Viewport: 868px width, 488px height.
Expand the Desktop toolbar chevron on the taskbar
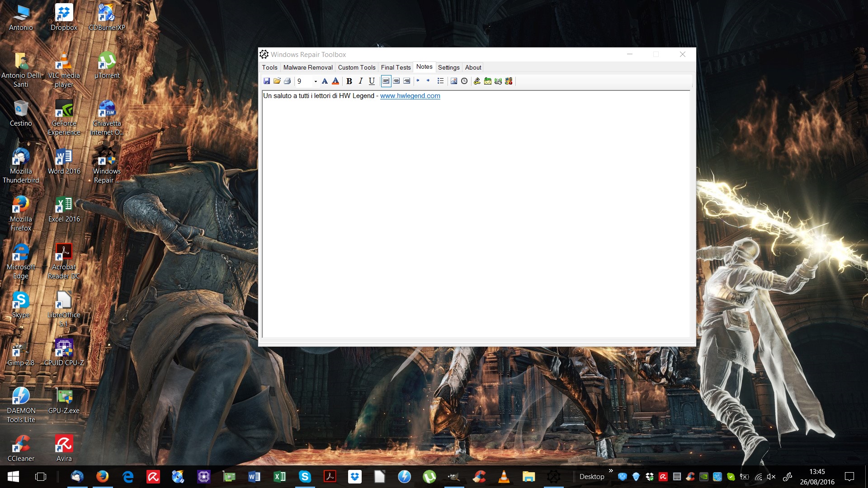coord(611,471)
